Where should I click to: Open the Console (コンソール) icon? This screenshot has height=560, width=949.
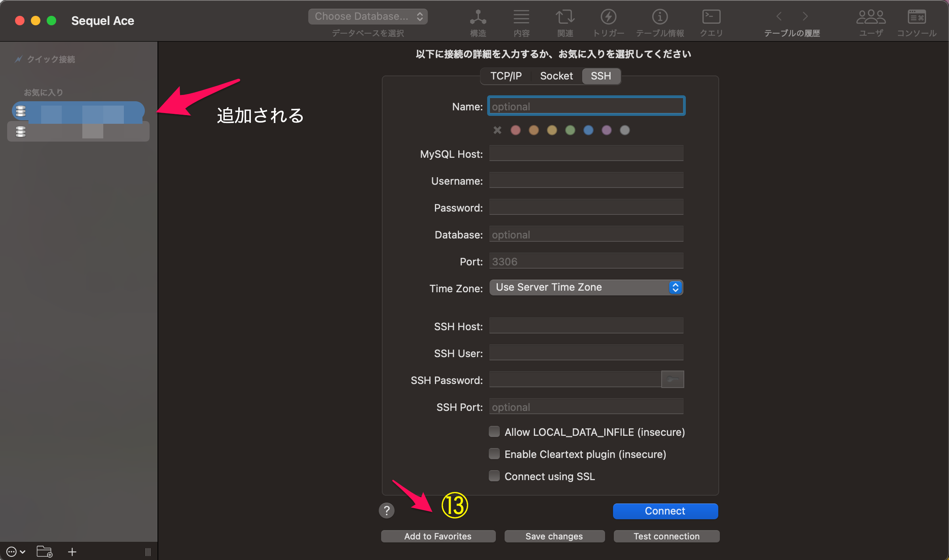tap(917, 17)
